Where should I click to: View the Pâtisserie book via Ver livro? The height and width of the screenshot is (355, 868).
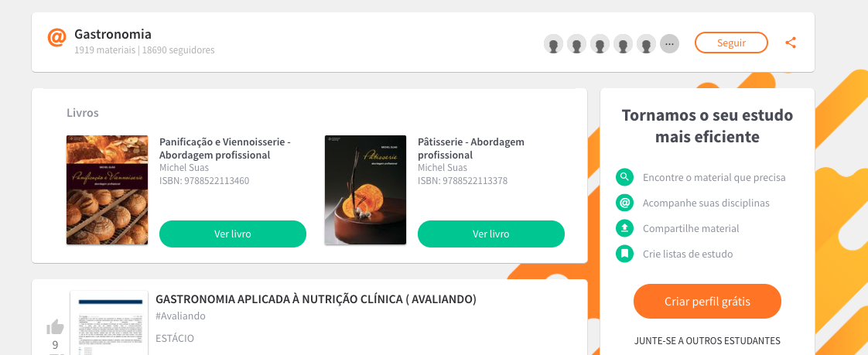tap(491, 234)
